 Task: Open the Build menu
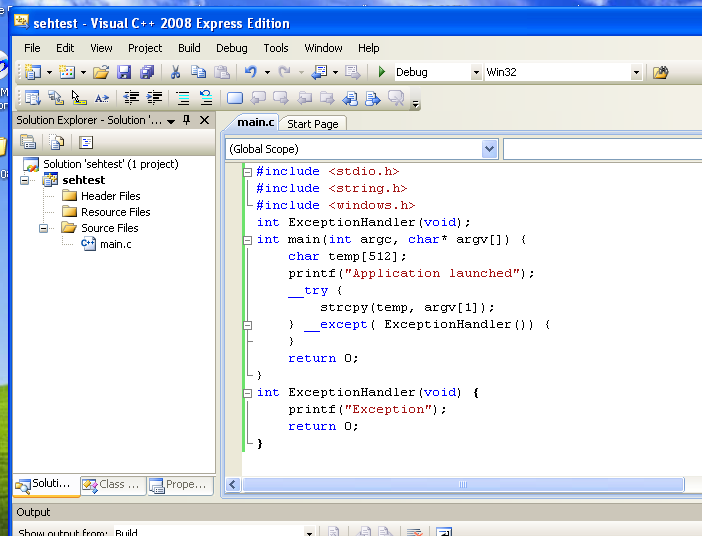(189, 48)
